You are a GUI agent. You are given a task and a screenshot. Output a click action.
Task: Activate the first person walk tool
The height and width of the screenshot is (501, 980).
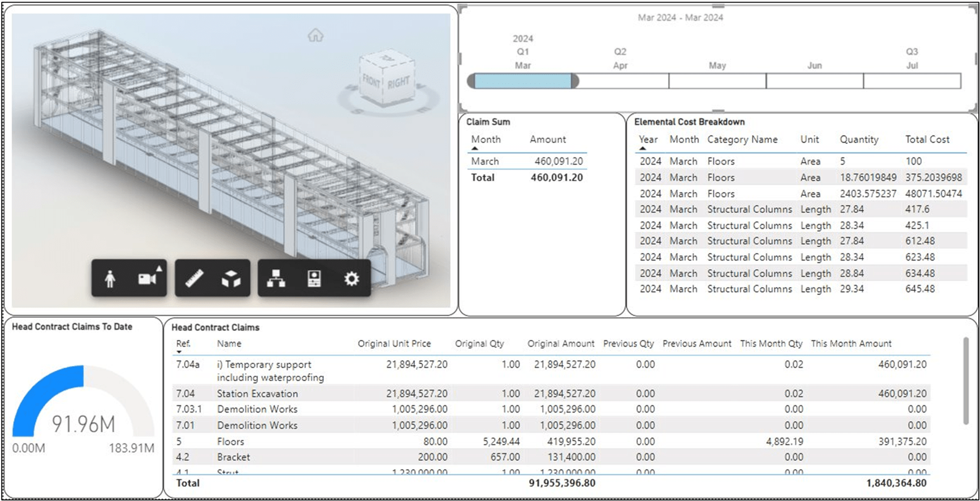pos(110,278)
